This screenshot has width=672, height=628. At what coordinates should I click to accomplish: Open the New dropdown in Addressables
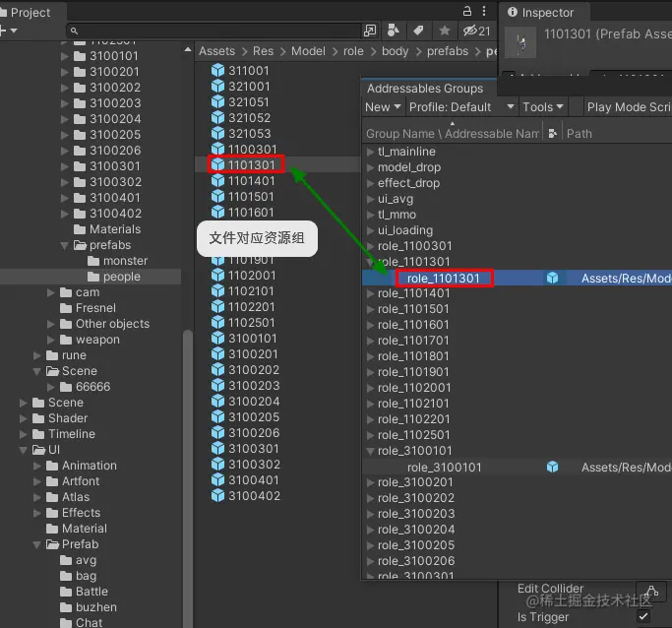click(383, 106)
